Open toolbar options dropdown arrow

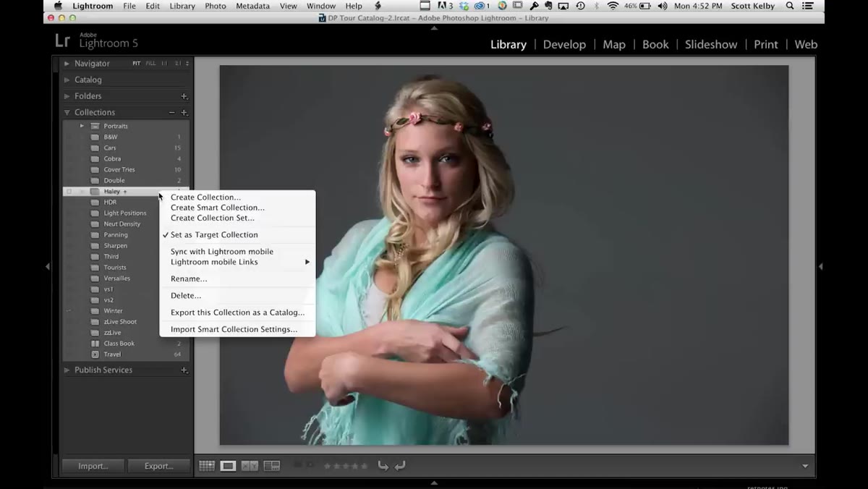click(805, 466)
